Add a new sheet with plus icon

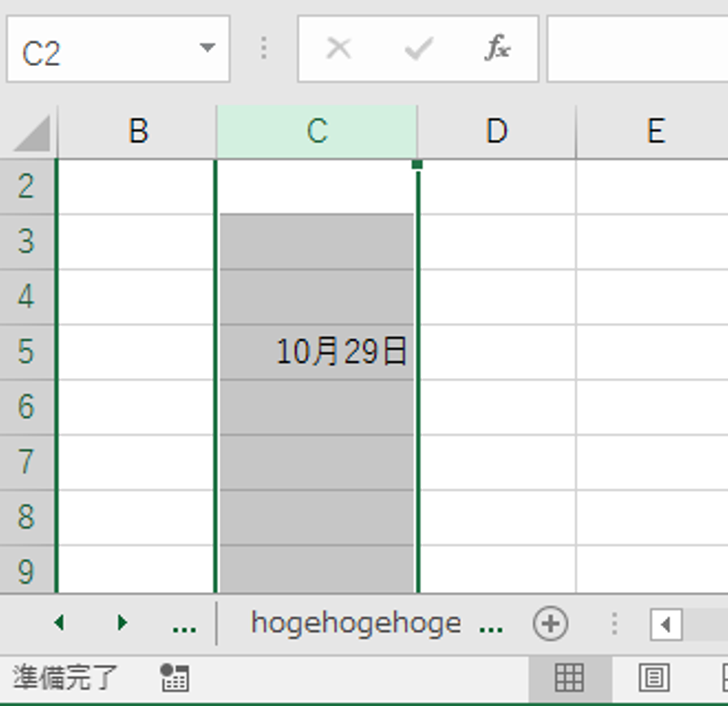[550, 624]
